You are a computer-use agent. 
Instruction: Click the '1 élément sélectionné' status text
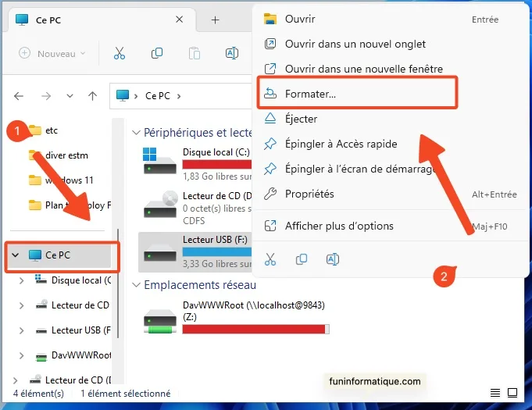point(126,394)
